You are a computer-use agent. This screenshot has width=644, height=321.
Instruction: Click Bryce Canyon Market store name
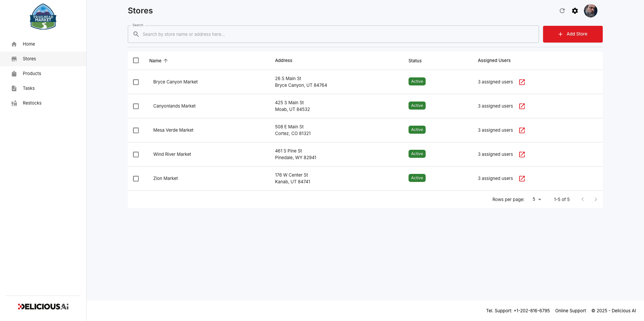175,82
